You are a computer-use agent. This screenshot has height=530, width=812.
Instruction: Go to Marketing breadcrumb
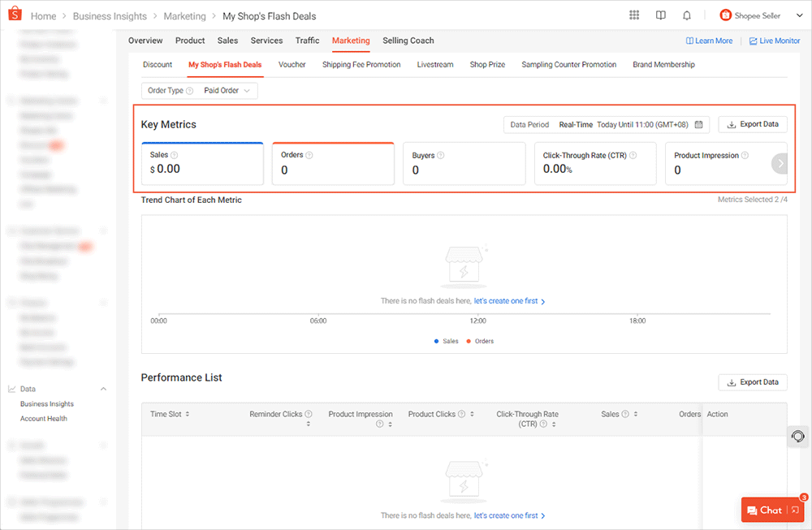185,16
